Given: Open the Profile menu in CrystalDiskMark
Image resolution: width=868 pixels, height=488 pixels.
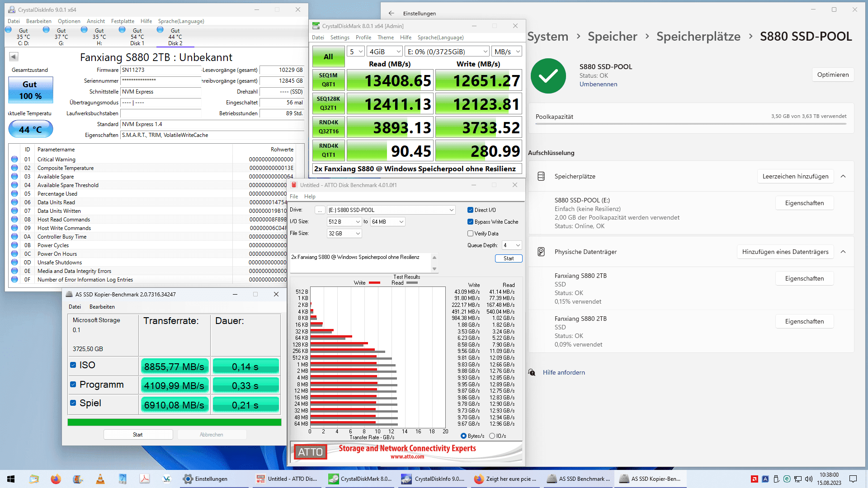Looking at the screenshot, I should click(x=363, y=38).
